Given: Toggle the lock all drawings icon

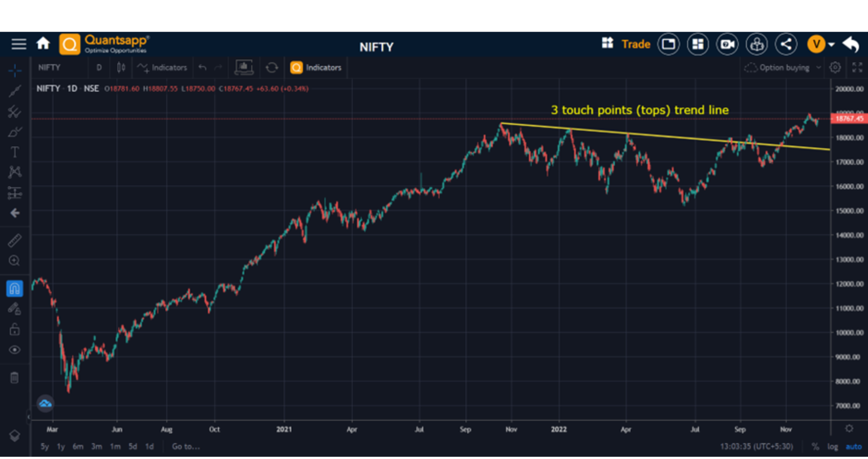Looking at the screenshot, I should click(14, 329).
